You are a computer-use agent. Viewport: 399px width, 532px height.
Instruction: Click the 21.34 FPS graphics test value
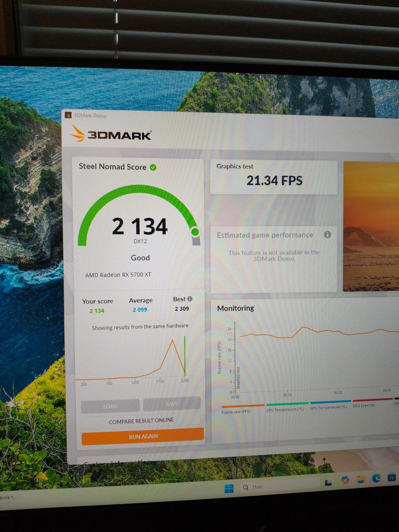(274, 180)
